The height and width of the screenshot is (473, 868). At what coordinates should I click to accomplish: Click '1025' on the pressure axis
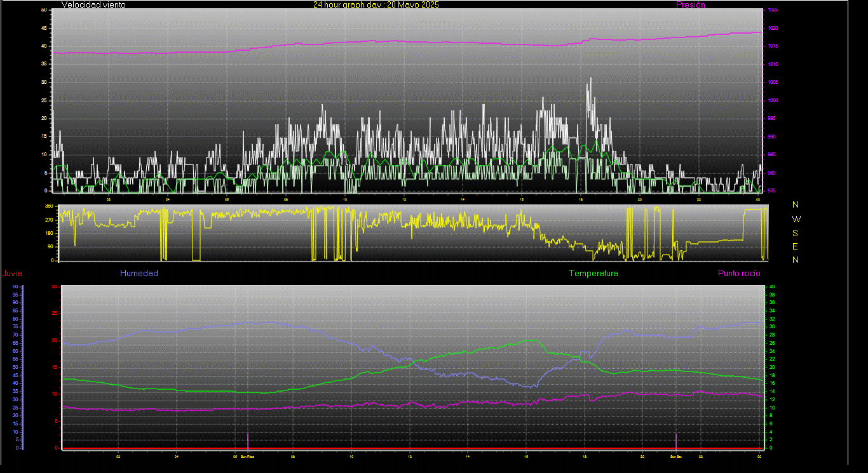pos(773,10)
